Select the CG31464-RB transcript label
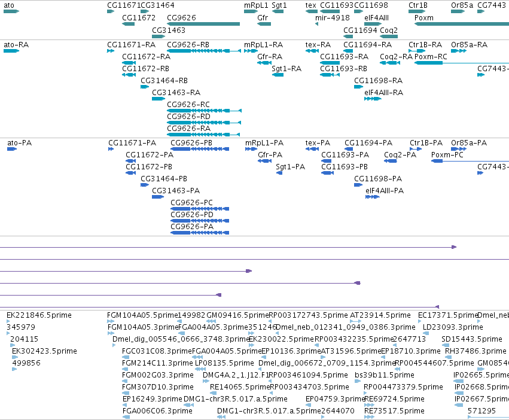This screenshot has height=420, width=509. [164, 80]
